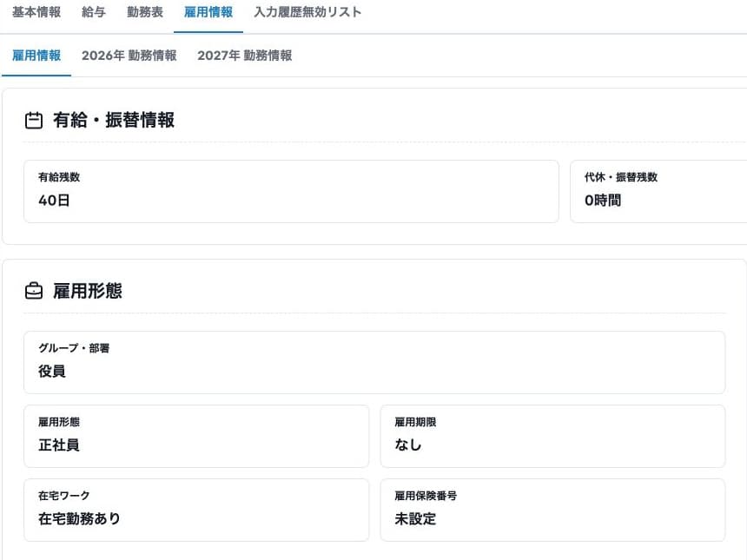
Task: Select the 40日 paid leave value
Action: pos(55,200)
